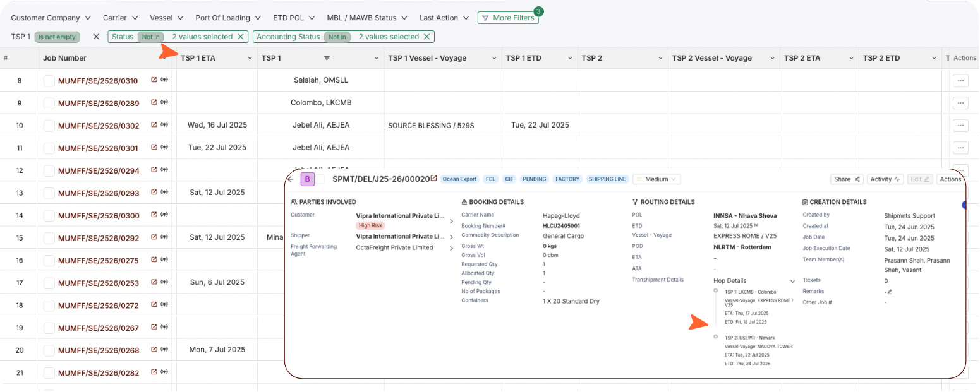Remove the Status not in filter
980x392 pixels.
click(x=240, y=37)
